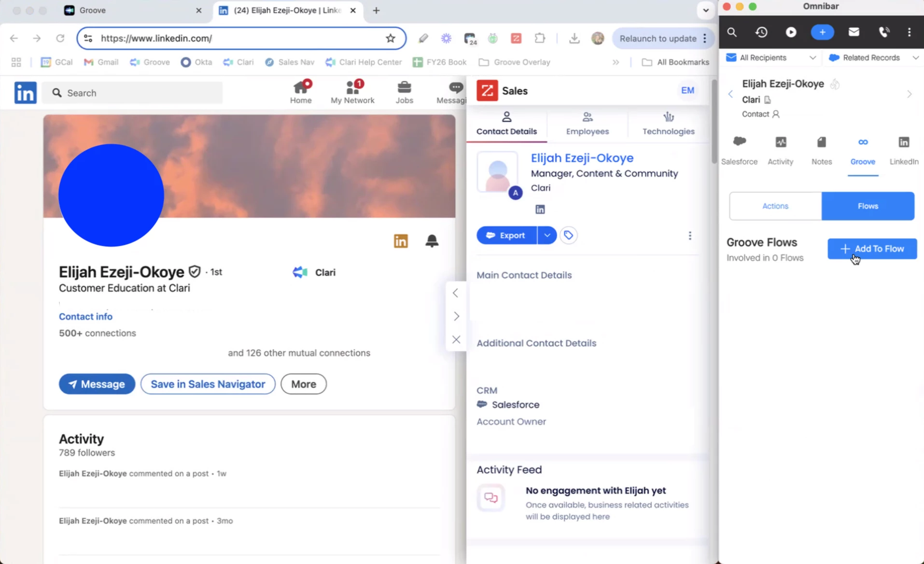Open My Network on LinkedIn
Screen dimensions: 924x564
pos(352,92)
